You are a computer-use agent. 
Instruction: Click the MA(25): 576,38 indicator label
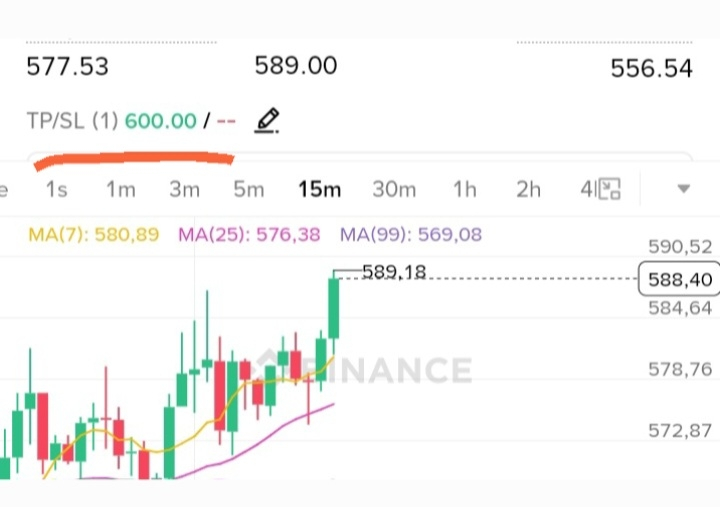pos(249,235)
